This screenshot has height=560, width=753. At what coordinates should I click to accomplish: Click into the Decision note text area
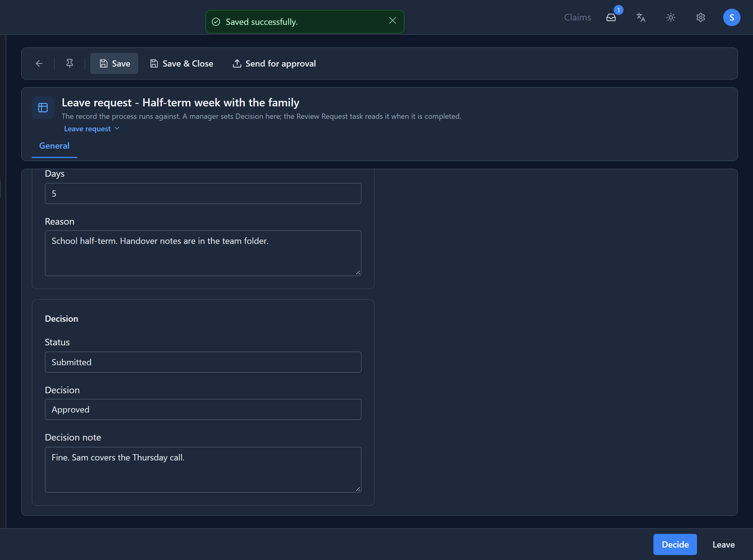[x=203, y=470]
